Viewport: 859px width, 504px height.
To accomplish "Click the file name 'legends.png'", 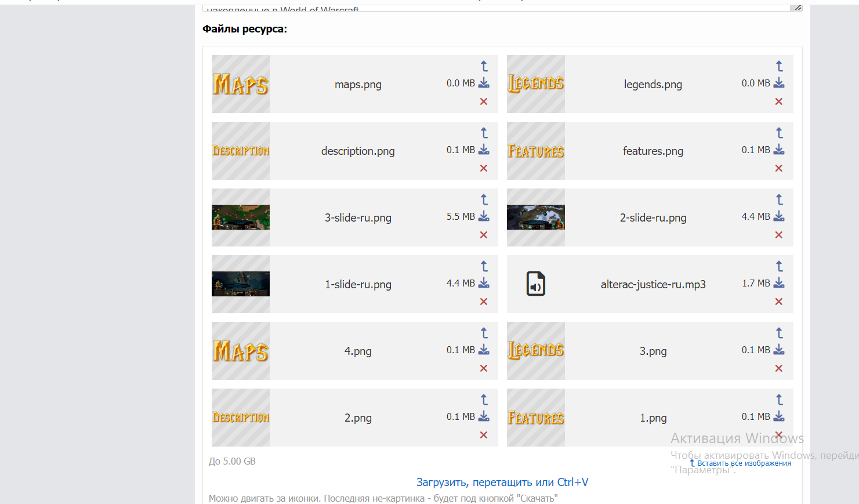I will pos(653,85).
